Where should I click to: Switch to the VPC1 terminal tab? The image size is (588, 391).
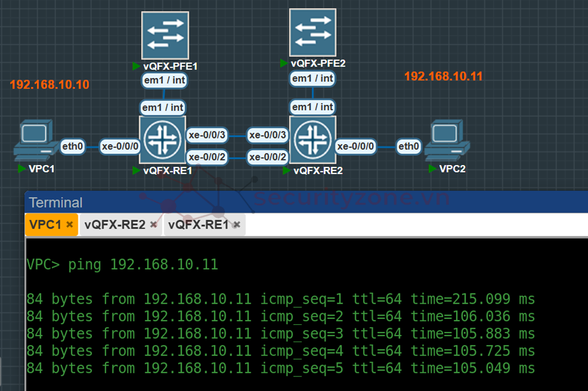click(x=46, y=225)
